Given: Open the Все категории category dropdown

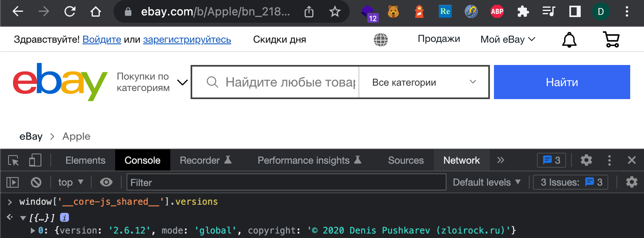Looking at the screenshot, I should [424, 82].
